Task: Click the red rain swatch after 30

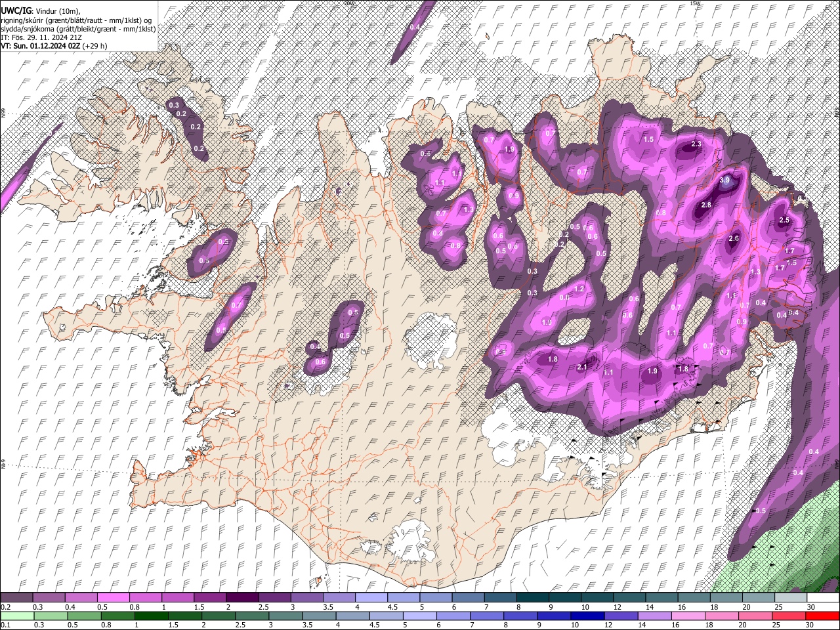Action: coord(823,616)
